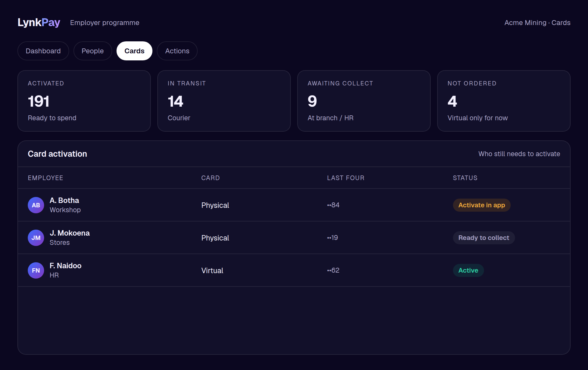Click Physical card cell in Botha row
Viewport: 588px width, 370px height.
point(215,205)
